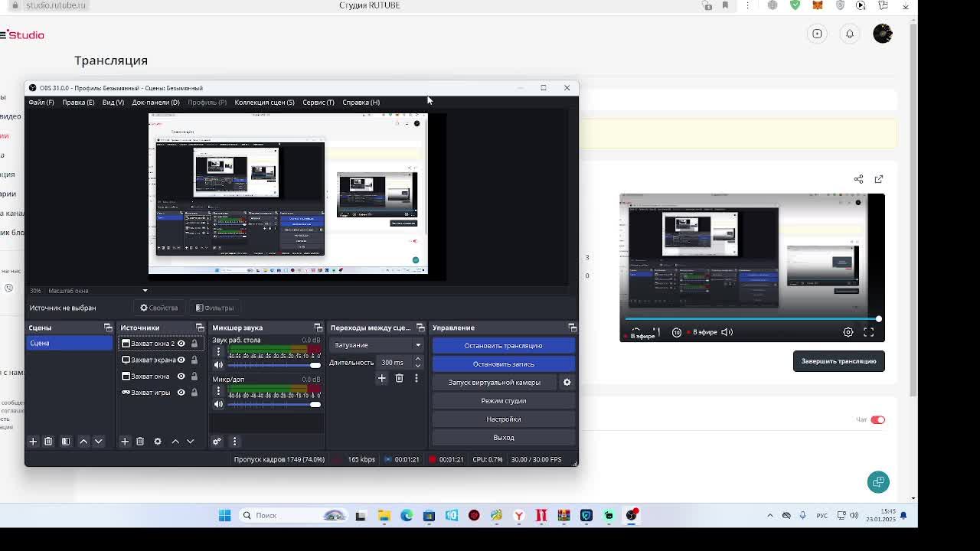
Task: Open player settings gear in RUTUBE player
Action: 848,332
